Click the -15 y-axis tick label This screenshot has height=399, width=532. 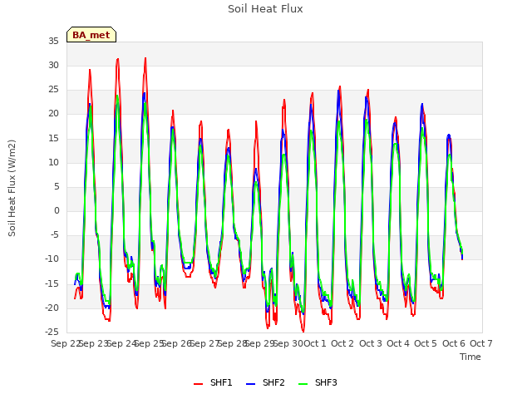click(x=52, y=283)
